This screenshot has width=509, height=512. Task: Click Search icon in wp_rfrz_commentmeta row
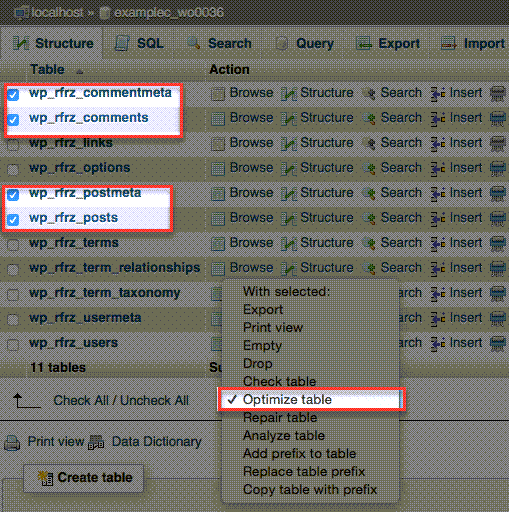pos(369,94)
